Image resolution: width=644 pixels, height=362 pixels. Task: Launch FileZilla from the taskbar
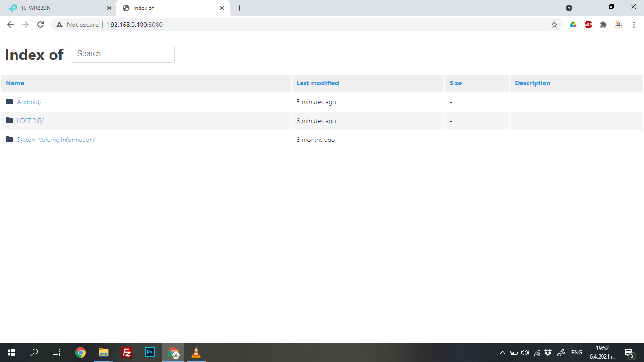point(126,352)
